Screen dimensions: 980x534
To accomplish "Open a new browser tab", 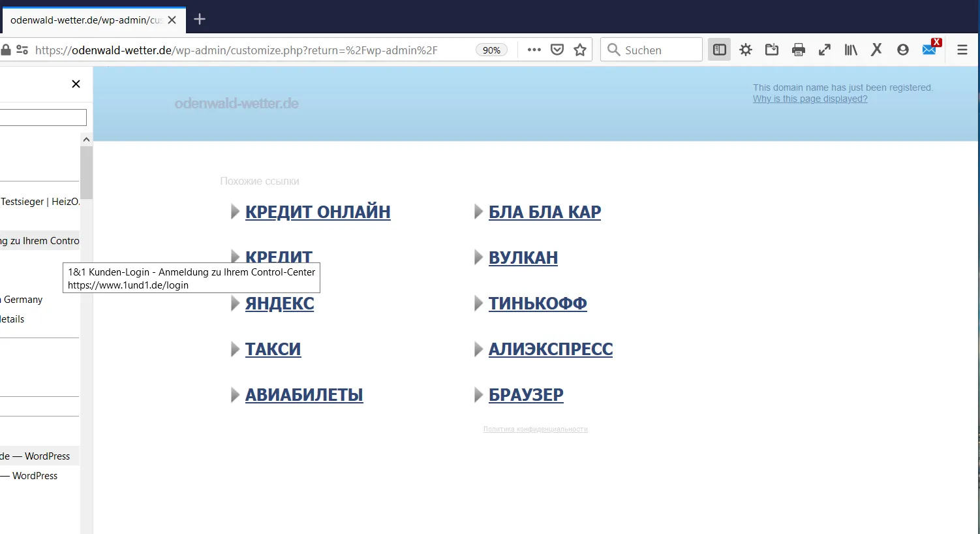I will (200, 20).
